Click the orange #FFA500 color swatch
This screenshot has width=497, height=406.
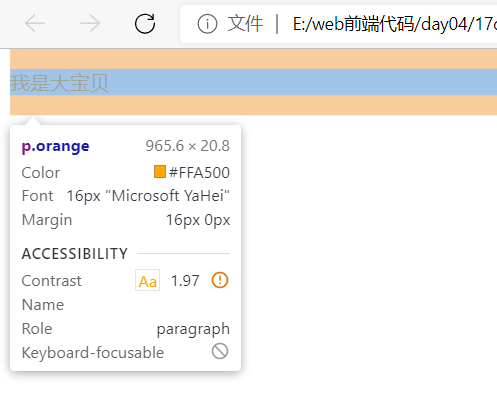160,172
